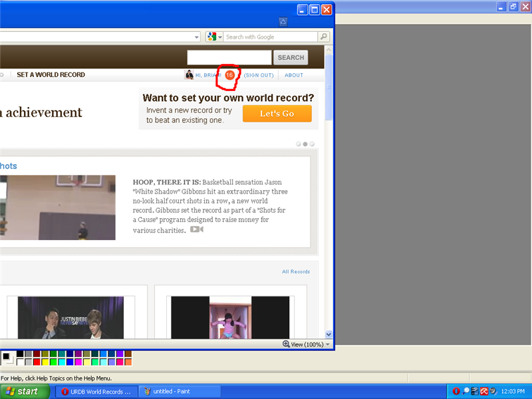Click the recycle icon below the title bar
This screenshot has height=399, width=532.
[x=283, y=22]
